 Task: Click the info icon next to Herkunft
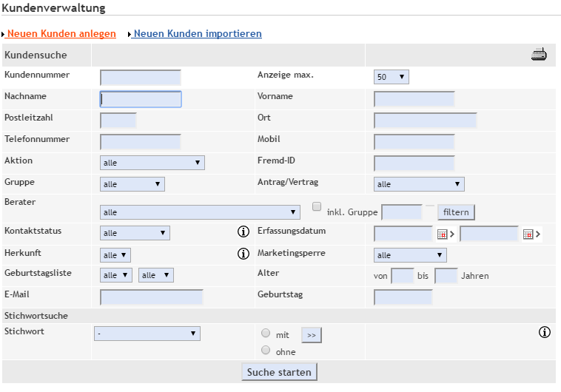coord(243,254)
